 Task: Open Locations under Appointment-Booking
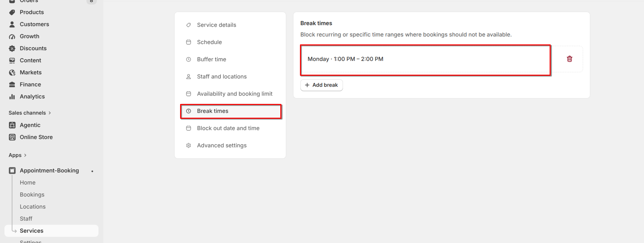pos(33,207)
